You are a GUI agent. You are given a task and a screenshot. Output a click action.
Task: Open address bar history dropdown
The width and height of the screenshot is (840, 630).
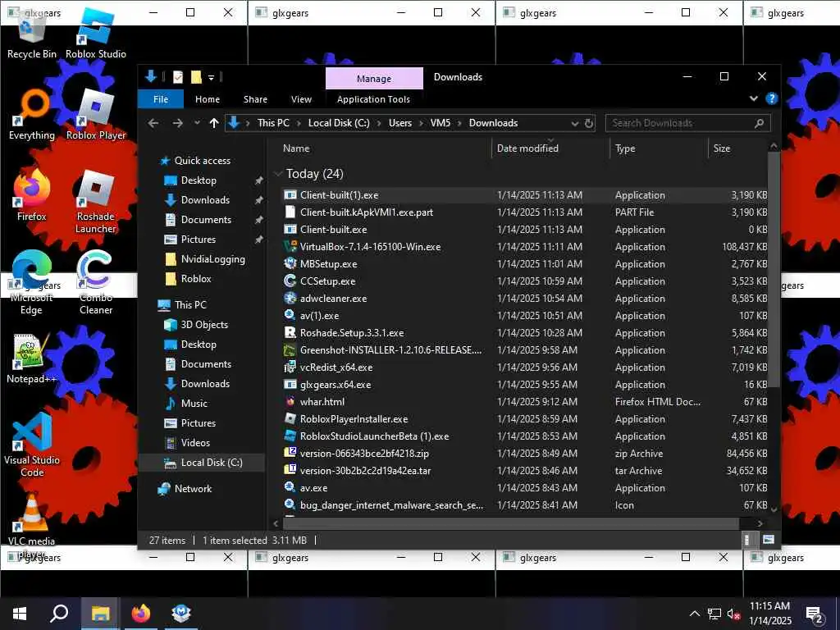(575, 124)
